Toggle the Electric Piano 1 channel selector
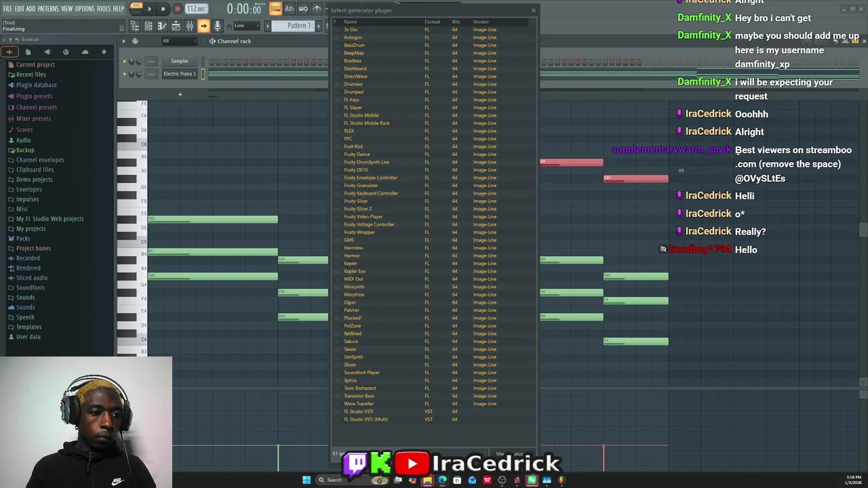Image resolution: width=868 pixels, height=488 pixels. [203, 74]
